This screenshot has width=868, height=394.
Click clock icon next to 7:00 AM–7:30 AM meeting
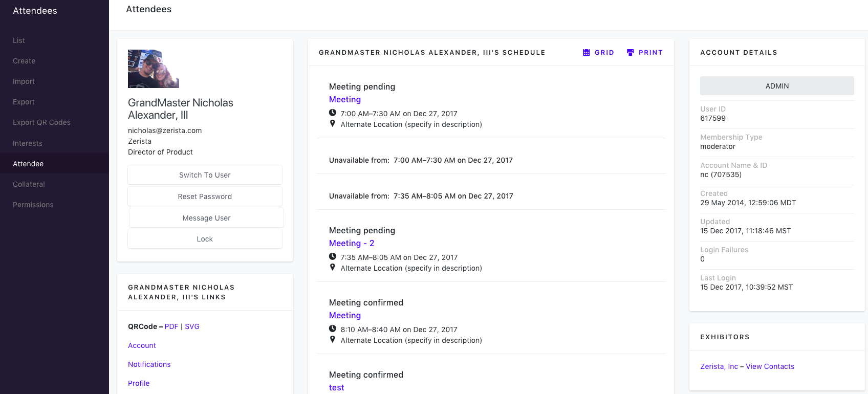point(333,113)
